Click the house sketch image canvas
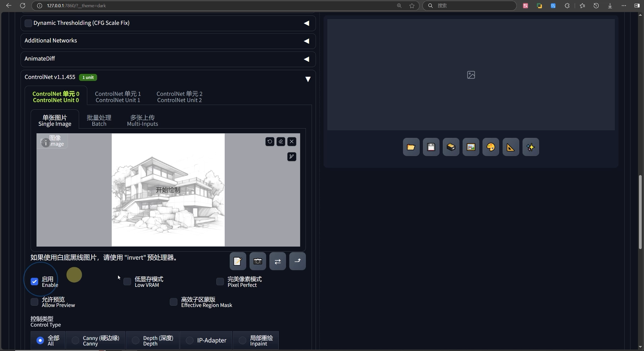Screen dimensions: 644x351 pyautogui.click(x=168, y=190)
